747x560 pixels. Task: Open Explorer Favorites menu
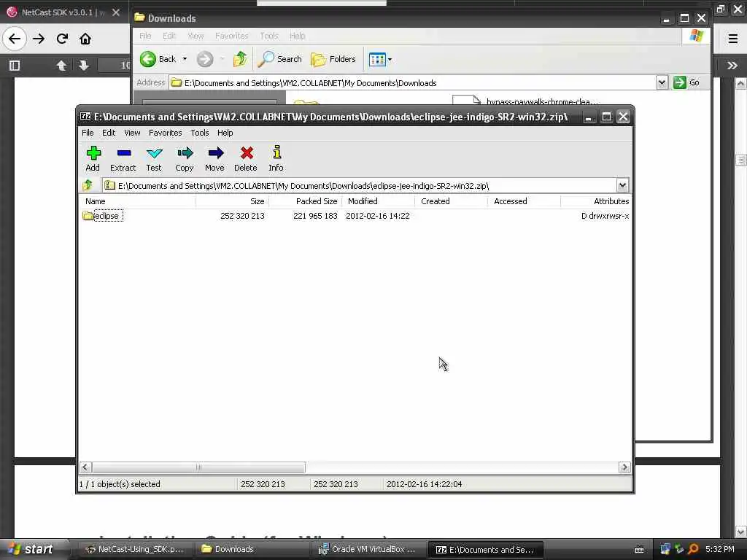coord(231,36)
